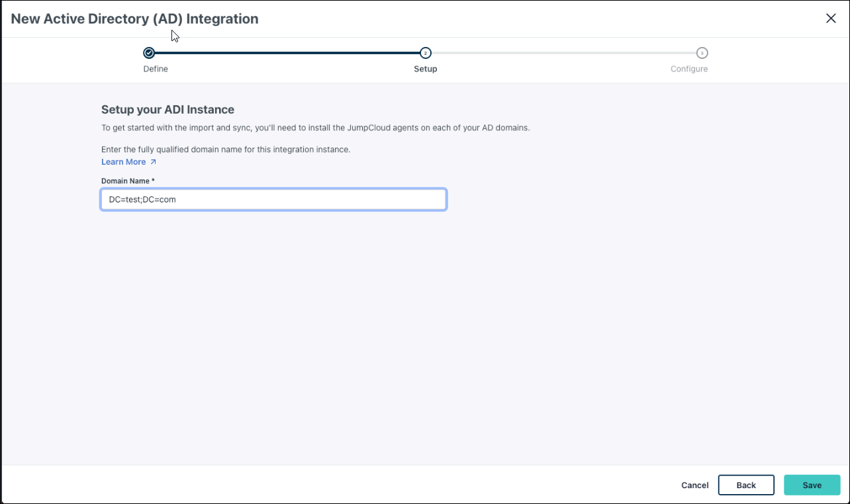
Task: Select the Define step label
Action: (156, 69)
